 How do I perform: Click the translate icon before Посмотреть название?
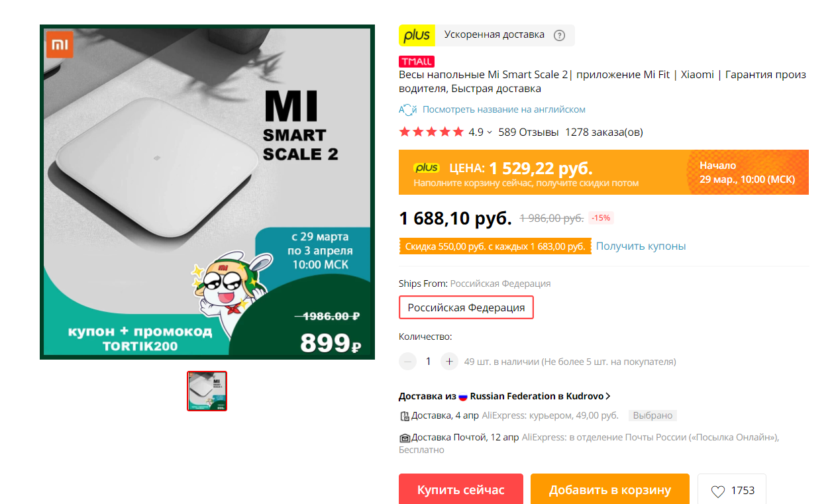click(407, 110)
